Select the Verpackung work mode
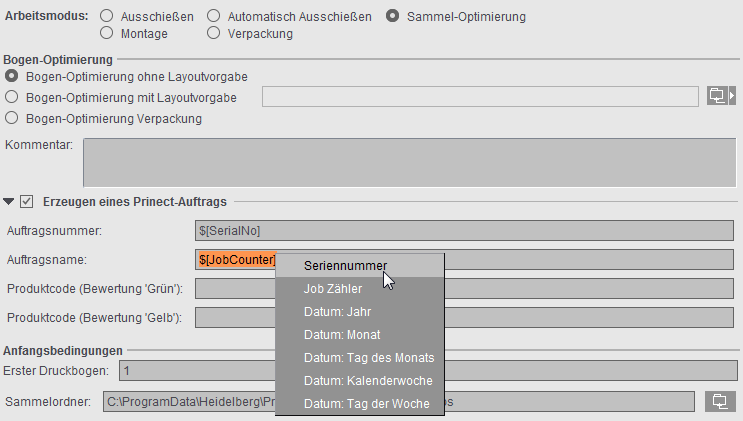Viewport: 743px width, 421px height. (214, 33)
